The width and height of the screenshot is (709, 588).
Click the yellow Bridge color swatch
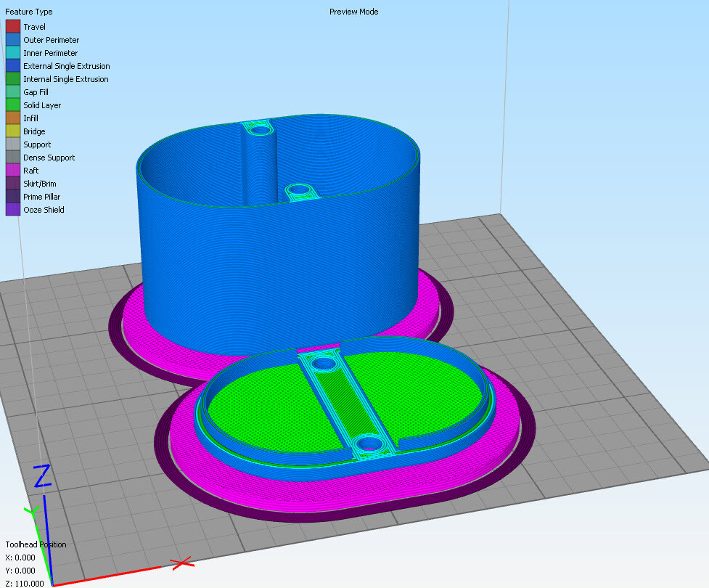point(13,131)
